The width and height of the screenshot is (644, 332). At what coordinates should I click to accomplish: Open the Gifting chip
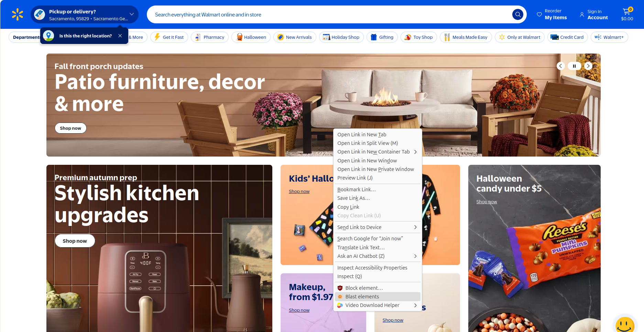(x=382, y=37)
